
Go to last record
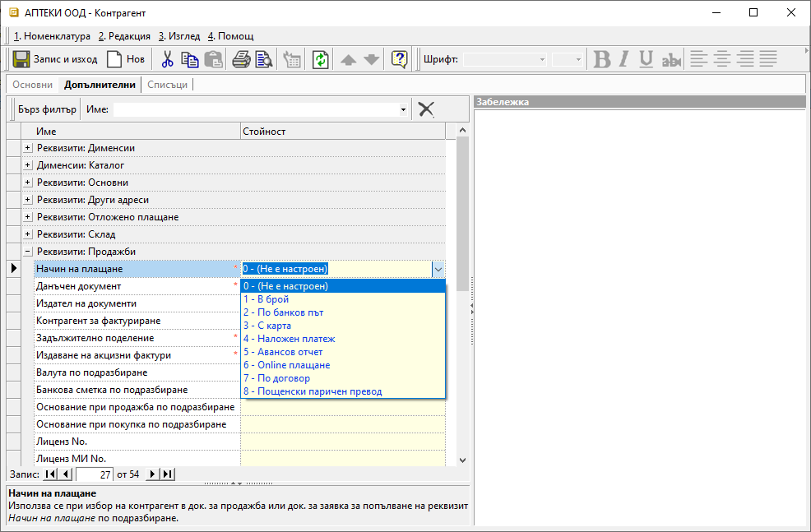(x=168, y=474)
